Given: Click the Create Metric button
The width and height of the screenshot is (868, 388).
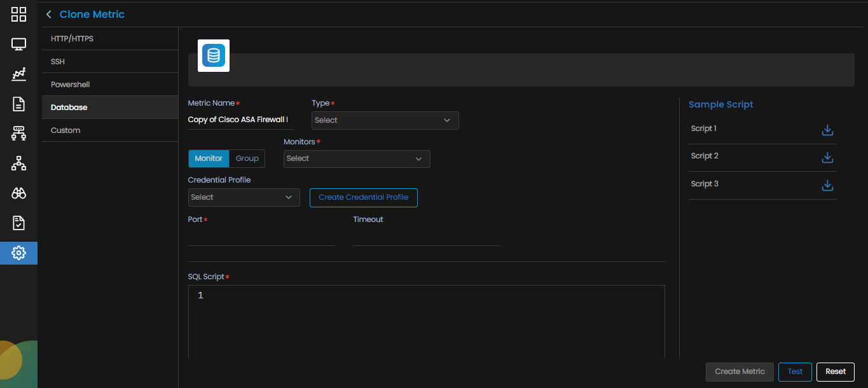Looking at the screenshot, I should click(x=740, y=371).
